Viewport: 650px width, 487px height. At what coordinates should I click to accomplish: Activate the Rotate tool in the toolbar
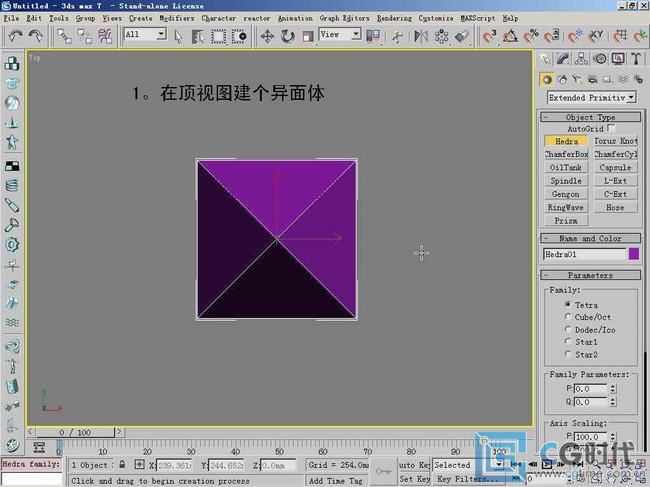[x=287, y=36]
